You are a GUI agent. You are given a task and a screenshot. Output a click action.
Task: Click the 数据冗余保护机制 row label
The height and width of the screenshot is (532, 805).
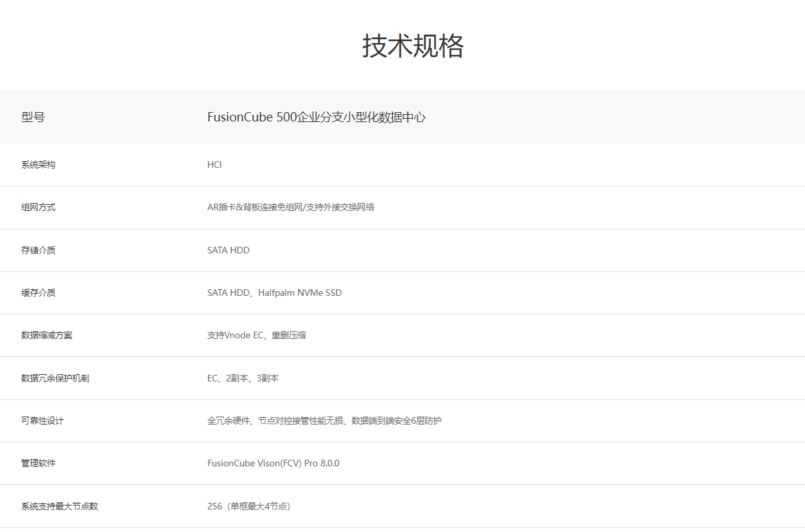[x=55, y=378]
